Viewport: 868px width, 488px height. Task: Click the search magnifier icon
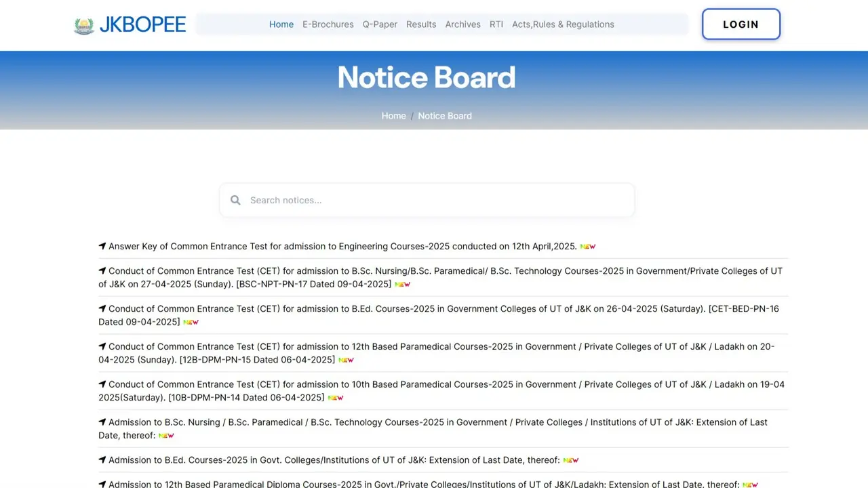pos(235,200)
